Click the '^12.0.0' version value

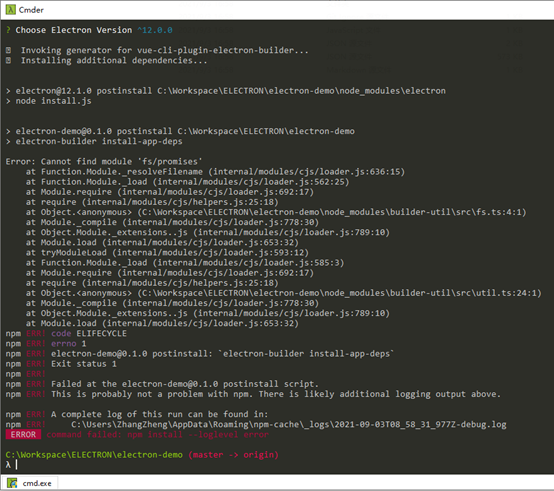pos(155,30)
